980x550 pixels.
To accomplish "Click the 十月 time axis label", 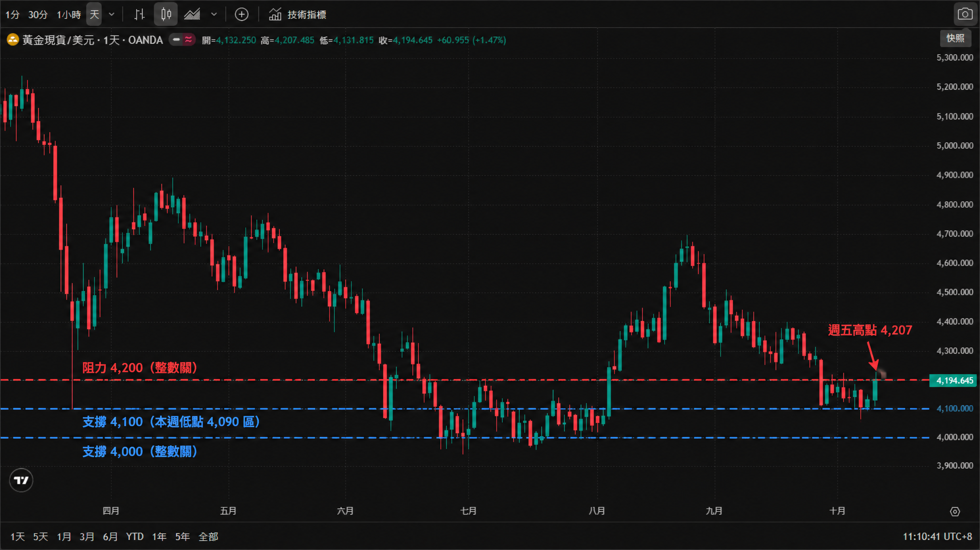I will pyautogui.click(x=837, y=511).
